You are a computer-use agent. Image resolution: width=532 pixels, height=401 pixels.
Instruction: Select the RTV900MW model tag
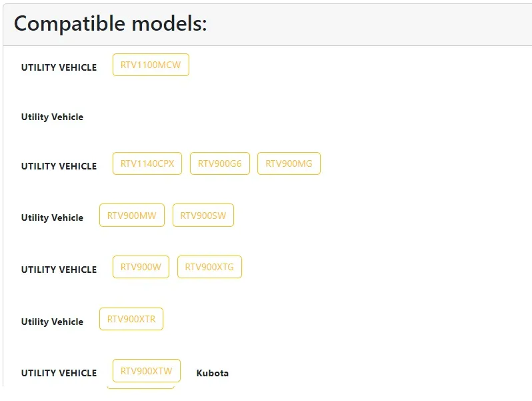tap(132, 215)
